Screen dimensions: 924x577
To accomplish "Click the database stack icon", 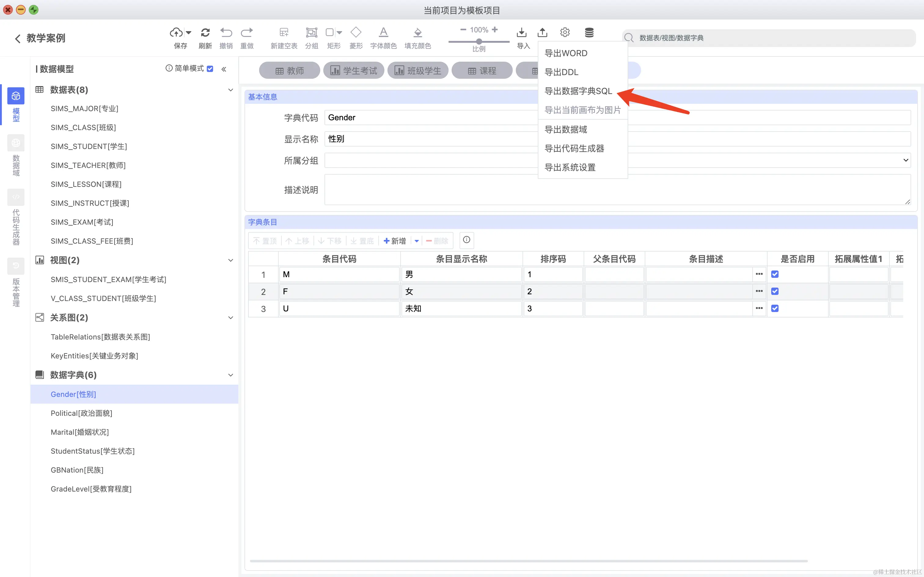I will [589, 32].
